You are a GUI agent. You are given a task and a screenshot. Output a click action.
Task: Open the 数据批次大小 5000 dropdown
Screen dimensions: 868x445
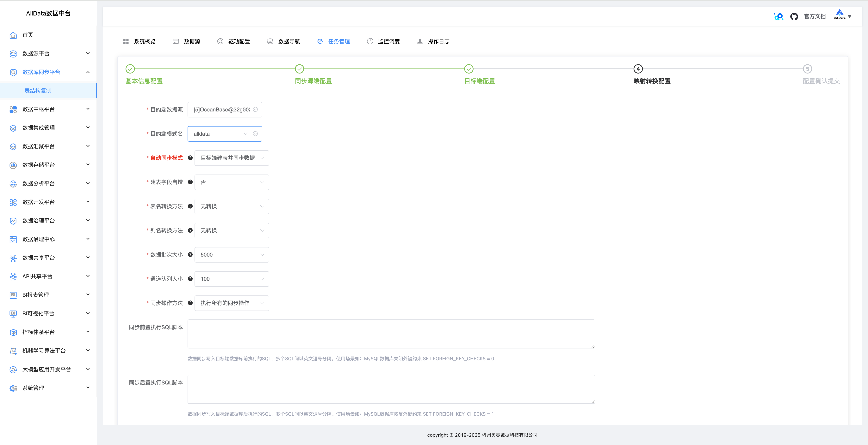tap(232, 254)
